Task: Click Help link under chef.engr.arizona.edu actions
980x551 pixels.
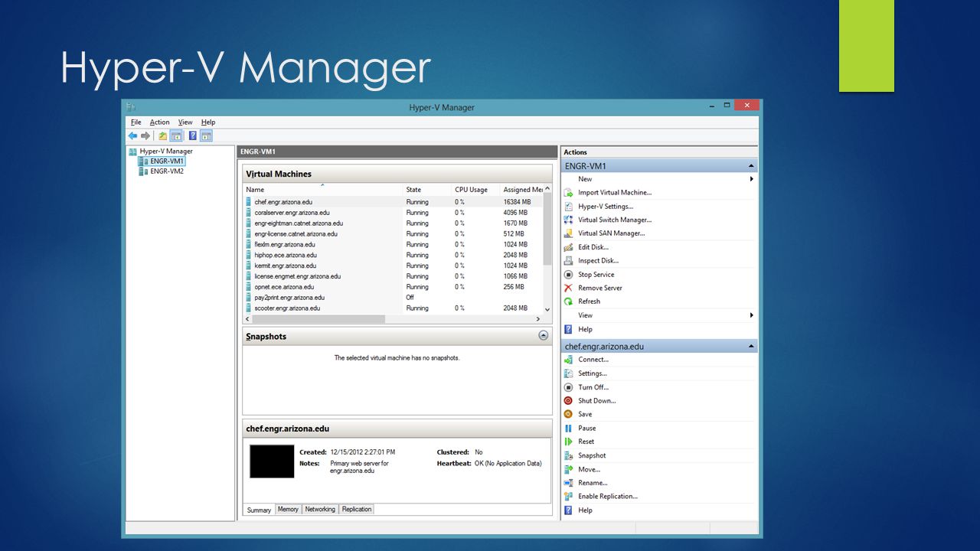Action: pyautogui.click(x=585, y=510)
